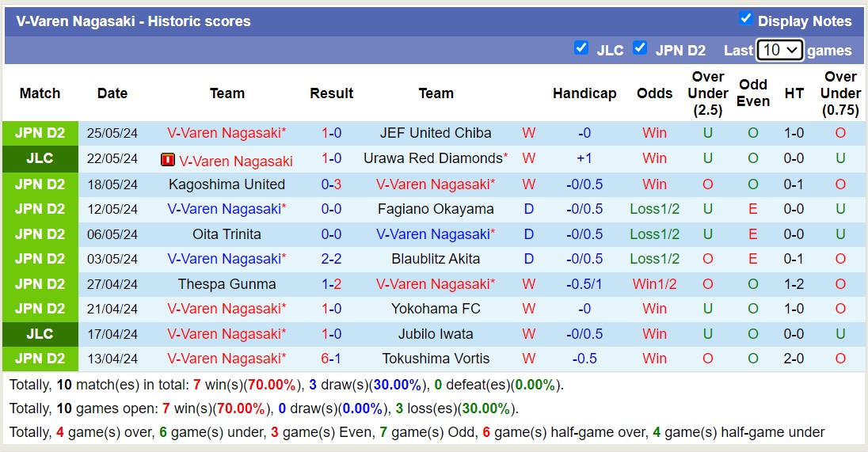The height and width of the screenshot is (452, 868).
Task: Open Oita Trinita team link
Action: coord(227,234)
